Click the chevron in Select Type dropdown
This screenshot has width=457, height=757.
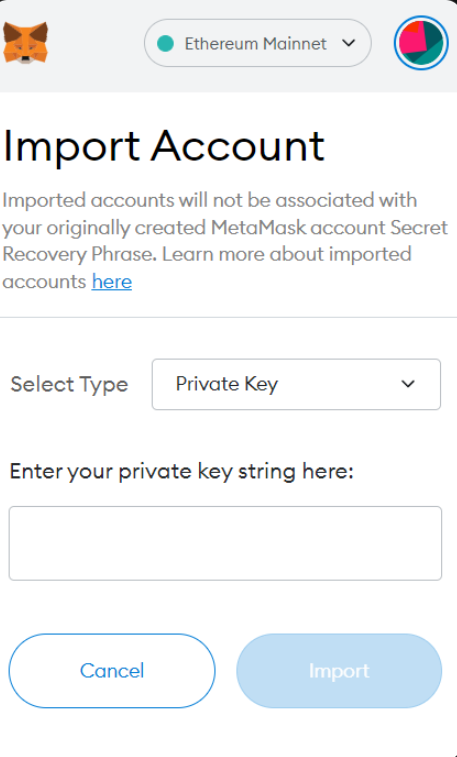(x=408, y=384)
